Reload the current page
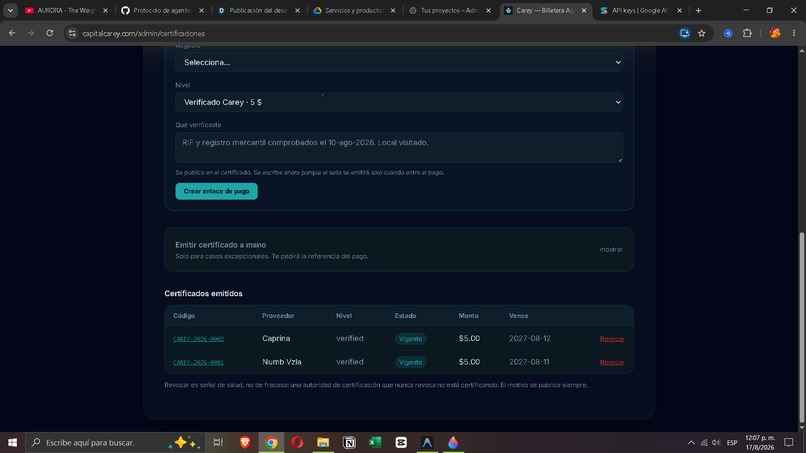 50,33
